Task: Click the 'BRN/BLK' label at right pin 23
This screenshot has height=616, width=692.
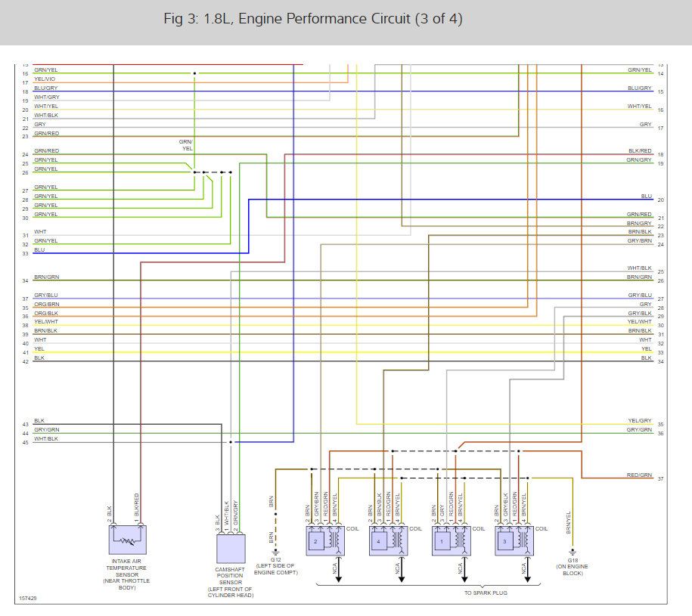Action: pyautogui.click(x=640, y=231)
